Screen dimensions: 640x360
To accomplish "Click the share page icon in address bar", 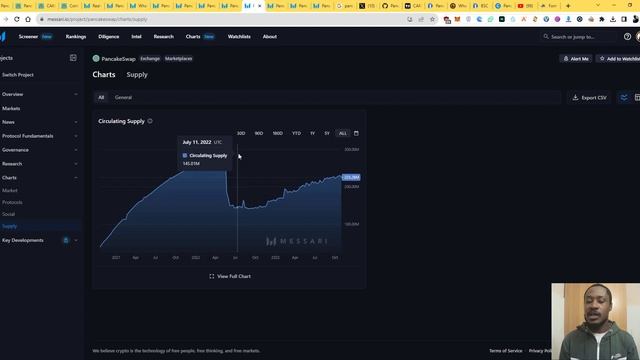I will tap(421, 19).
